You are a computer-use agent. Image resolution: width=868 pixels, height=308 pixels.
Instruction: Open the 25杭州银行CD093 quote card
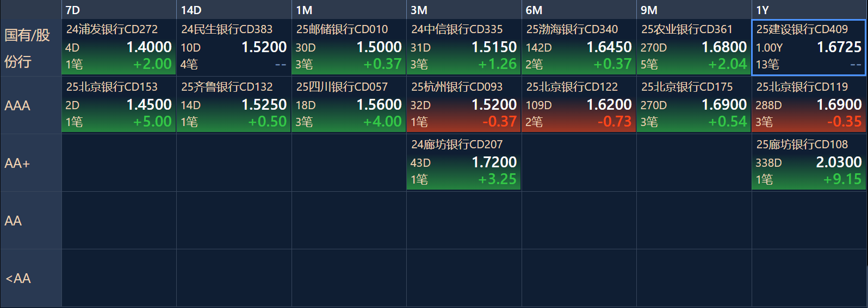[x=464, y=105]
